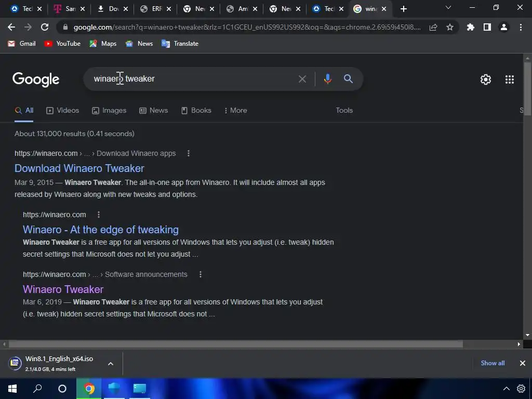The image size is (532, 399).
Task: Show all downloads
Action: tap(493, 363)
